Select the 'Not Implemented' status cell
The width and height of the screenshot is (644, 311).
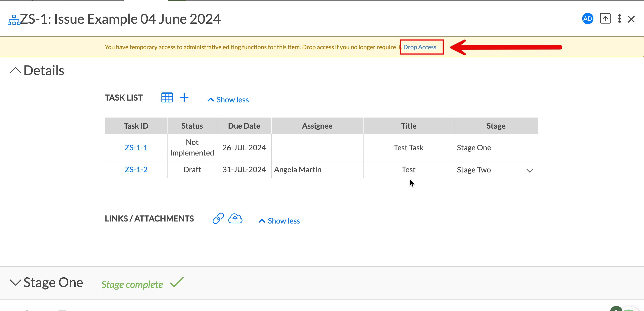192,148
